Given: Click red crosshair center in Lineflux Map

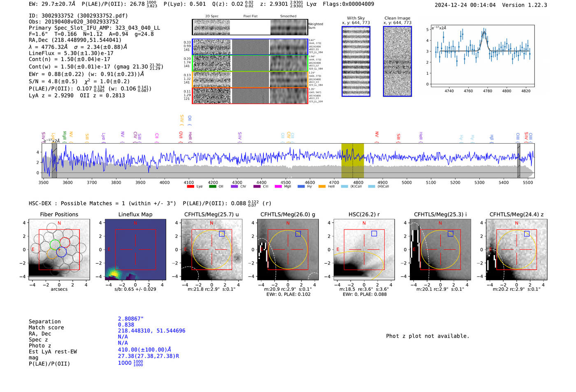Looking at the screenshot, I should (135, 249).
